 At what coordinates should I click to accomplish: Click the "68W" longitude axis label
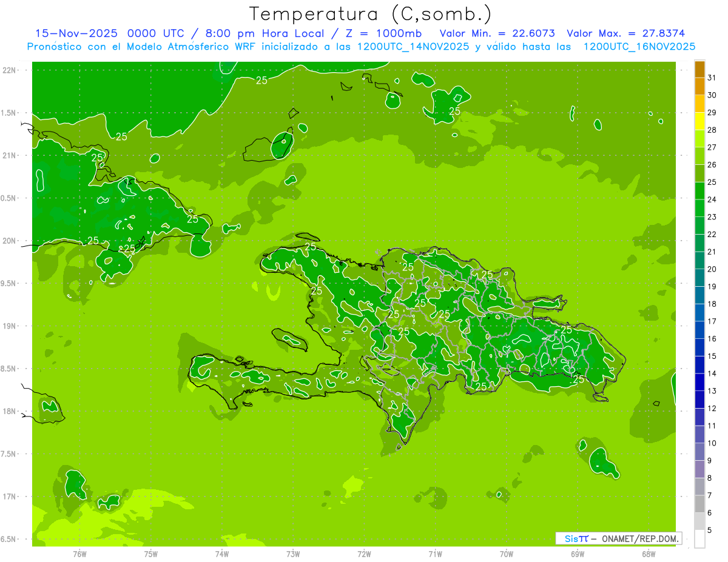click(649, 554)
